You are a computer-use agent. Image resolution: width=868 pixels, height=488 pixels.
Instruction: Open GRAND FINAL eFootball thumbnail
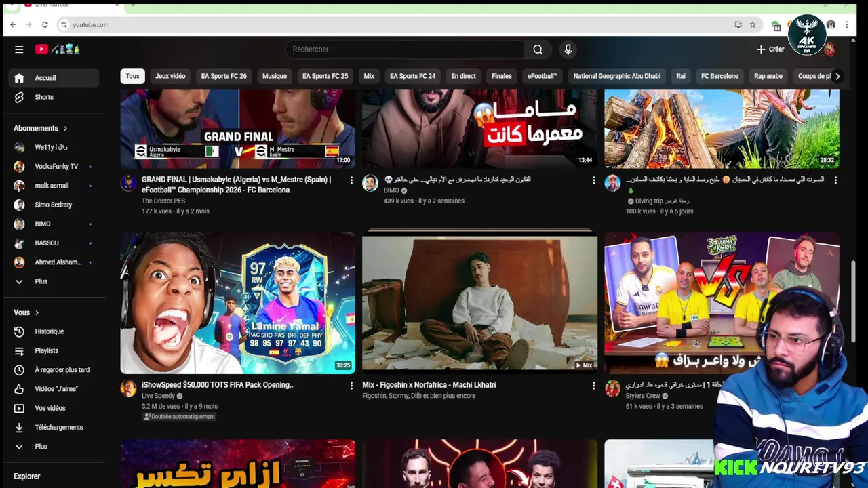238,129
